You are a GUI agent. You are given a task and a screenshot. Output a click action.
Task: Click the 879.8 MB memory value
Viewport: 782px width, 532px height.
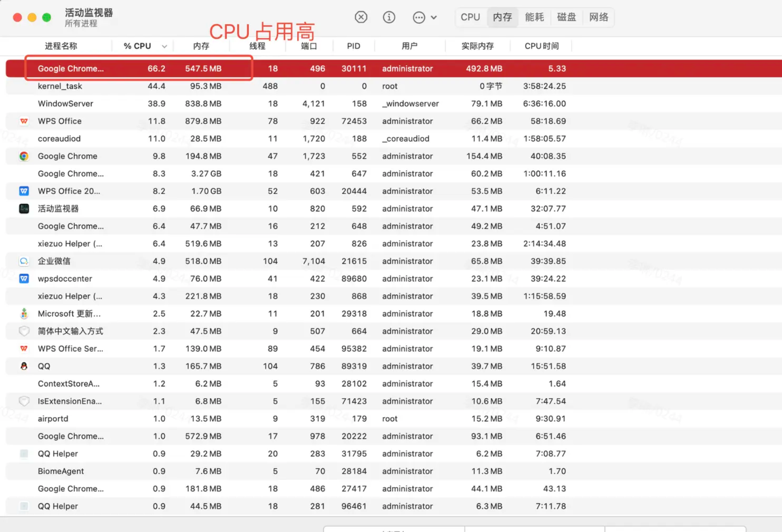point(203,121)
